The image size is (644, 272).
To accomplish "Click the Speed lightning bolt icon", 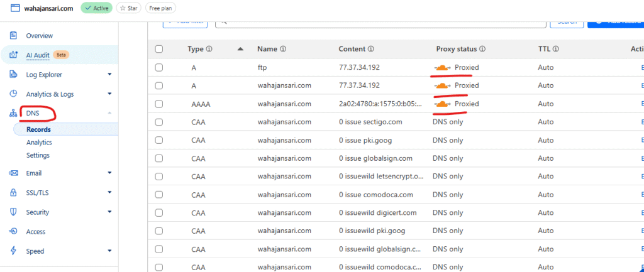I will pyautogui.click(x=13, y=251).
